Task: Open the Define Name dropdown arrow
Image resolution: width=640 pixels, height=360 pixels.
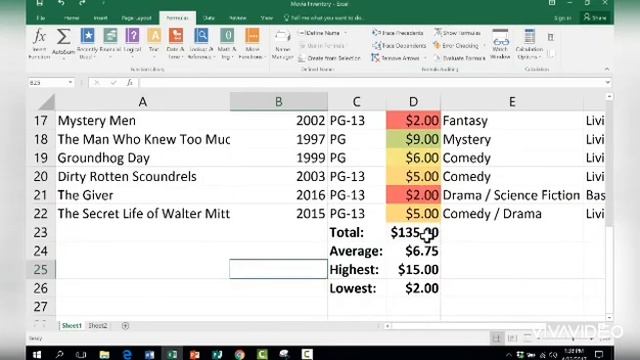Action: coord(346,33)
